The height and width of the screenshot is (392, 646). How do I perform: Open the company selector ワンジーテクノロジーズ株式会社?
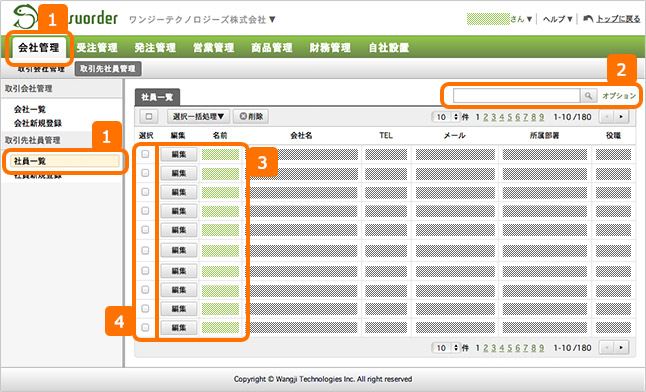[202, 19]
